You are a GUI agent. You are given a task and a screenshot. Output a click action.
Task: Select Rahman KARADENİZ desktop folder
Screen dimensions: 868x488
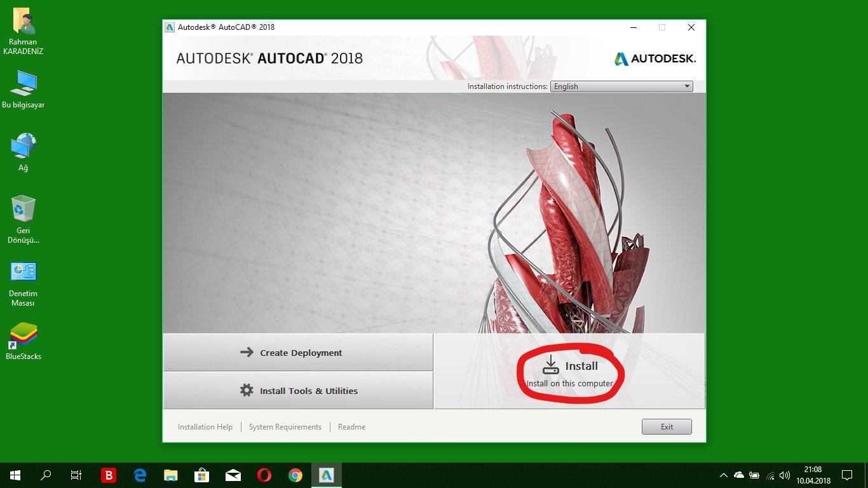[24, 32]
